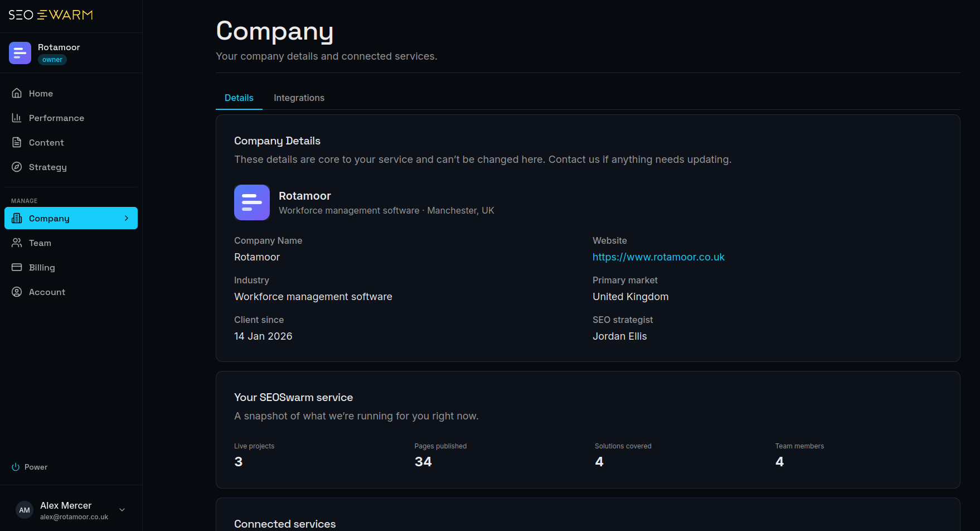
Task: Click the sidebar Rotamoor workspace name
Action: [59, 47]
